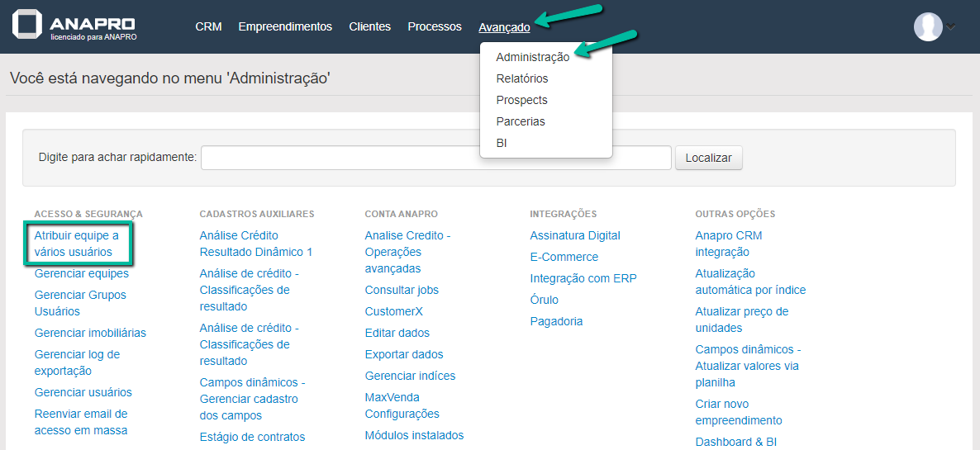The height and width of the screenshot is (450, 980).
Task: Open the Estágio de contratos link
Action: (x=252, y=437)
